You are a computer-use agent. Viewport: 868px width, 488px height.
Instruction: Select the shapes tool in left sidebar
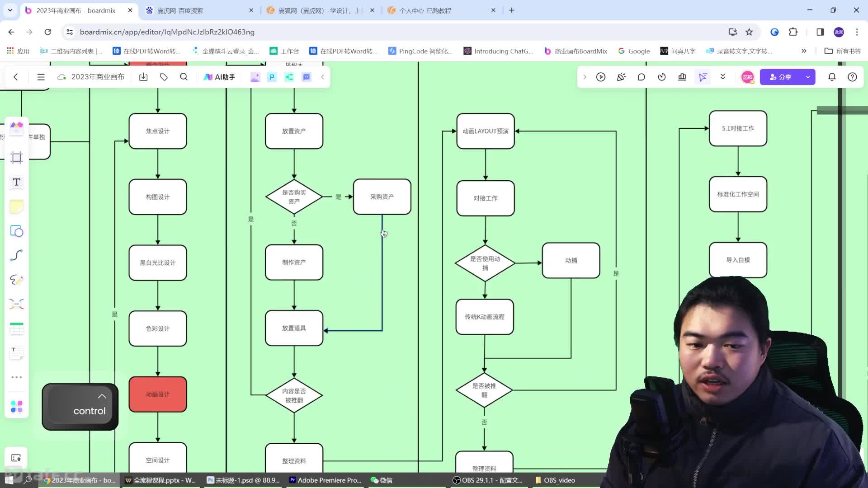pyautogui.click(x=17, y=231)
